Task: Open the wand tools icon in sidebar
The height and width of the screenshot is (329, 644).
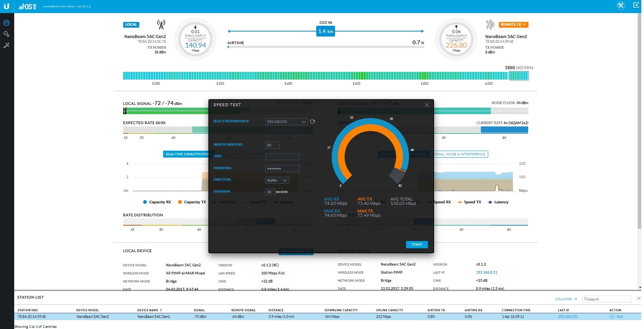Action: coord(7,45)
